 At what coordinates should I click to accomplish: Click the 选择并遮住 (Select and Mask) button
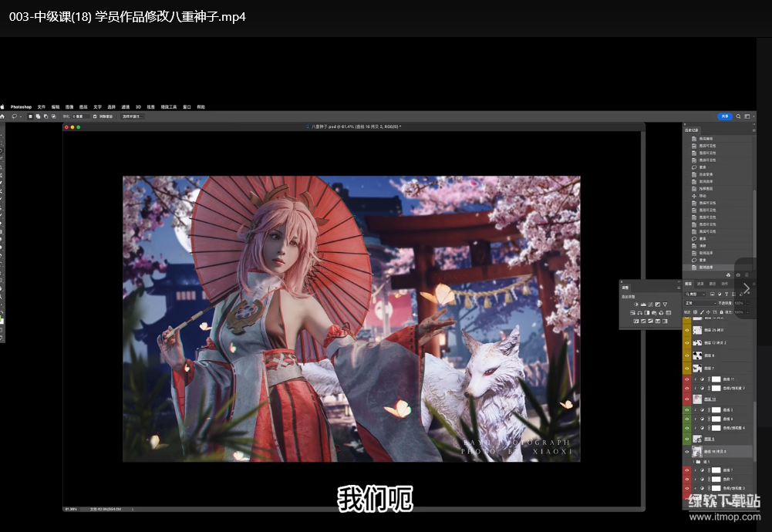coord(133,116)
